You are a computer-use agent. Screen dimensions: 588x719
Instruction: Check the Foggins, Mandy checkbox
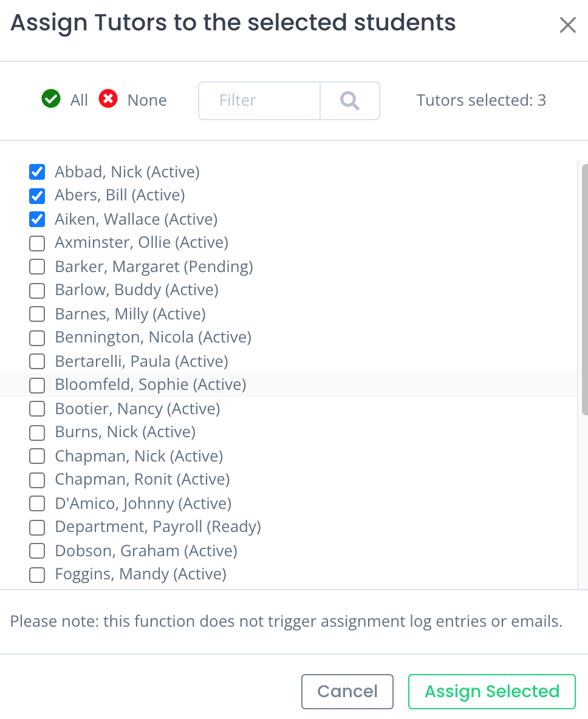point(37,574)
